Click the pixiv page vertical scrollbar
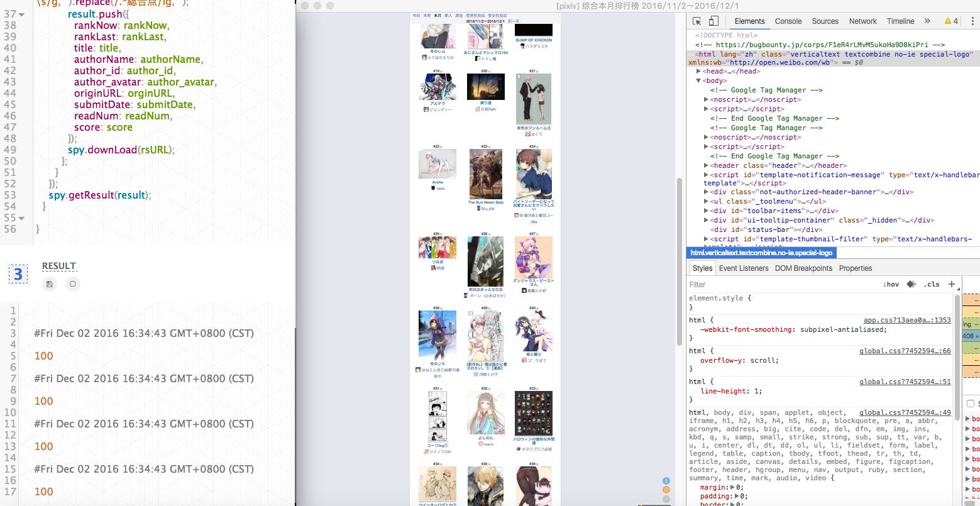 (x=679, y=261)
